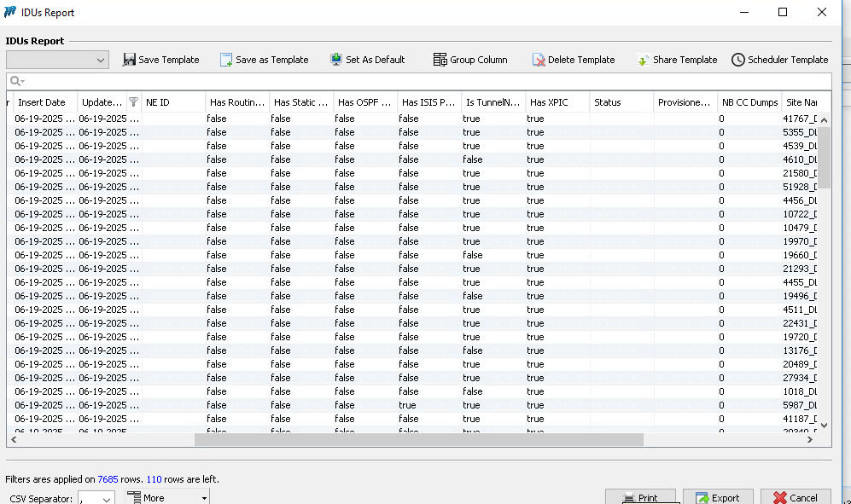This screenshot has width=851, height=504.
Task: Click the Cancel button
Action: point(796,498)
